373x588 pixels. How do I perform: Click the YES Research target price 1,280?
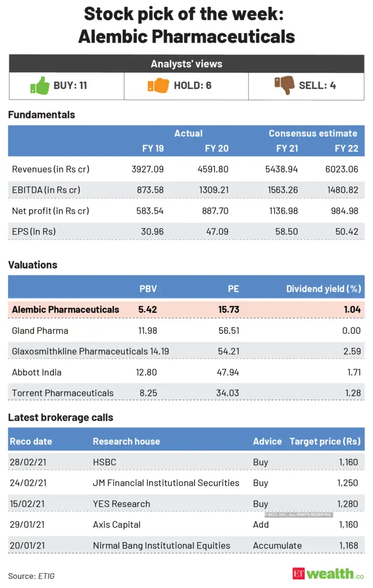coord(347,504)
